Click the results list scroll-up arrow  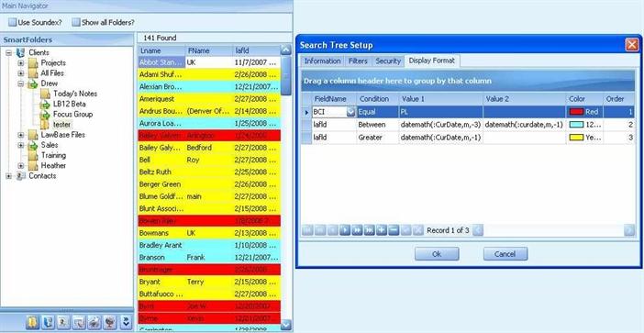[x=285, y=50]
